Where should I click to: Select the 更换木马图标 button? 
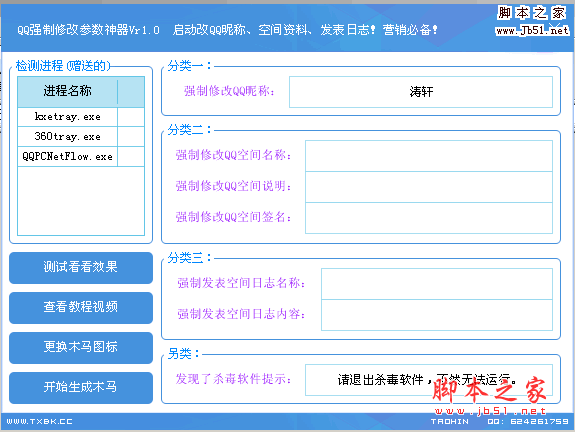pos(81,348)
